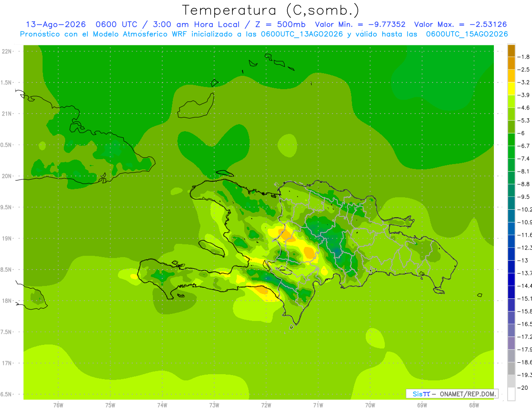Select the date text '13-Ago-2026'

[55, 24]
